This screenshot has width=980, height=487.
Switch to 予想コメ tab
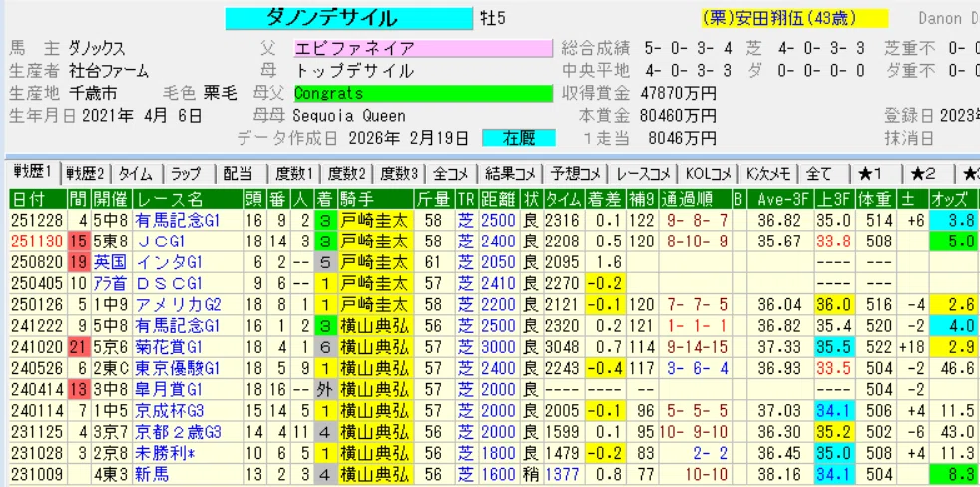pos(576,174)
